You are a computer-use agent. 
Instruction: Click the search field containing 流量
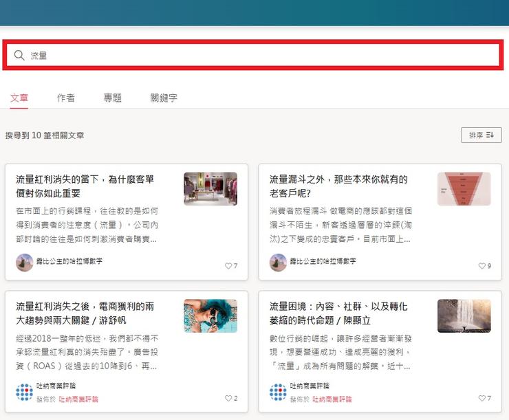tap(261, 56)
